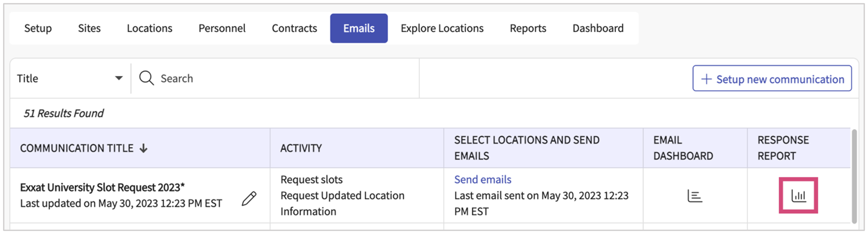Click the table's vertical scrollbar
The width and height of the screenshot is (868, 235).
(854, 175)
